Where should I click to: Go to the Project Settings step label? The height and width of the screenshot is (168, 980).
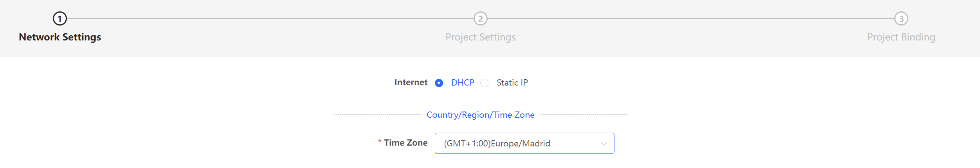click(x=481, y=37)
